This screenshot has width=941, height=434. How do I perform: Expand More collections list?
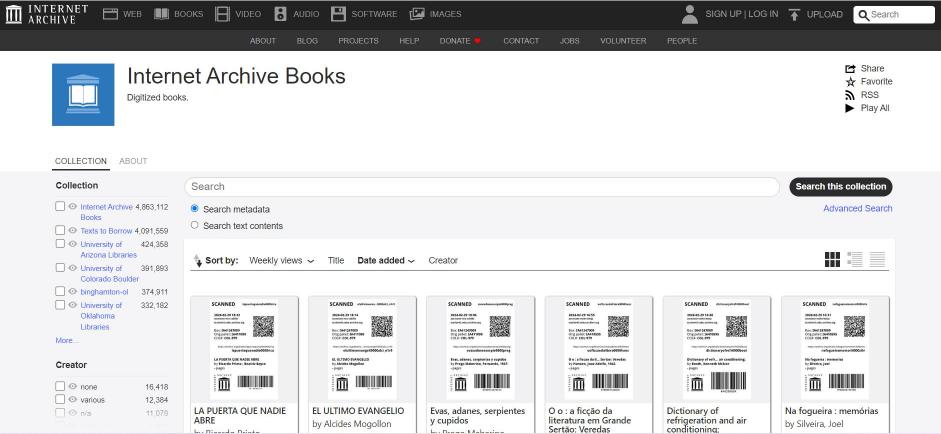[67, 340]
